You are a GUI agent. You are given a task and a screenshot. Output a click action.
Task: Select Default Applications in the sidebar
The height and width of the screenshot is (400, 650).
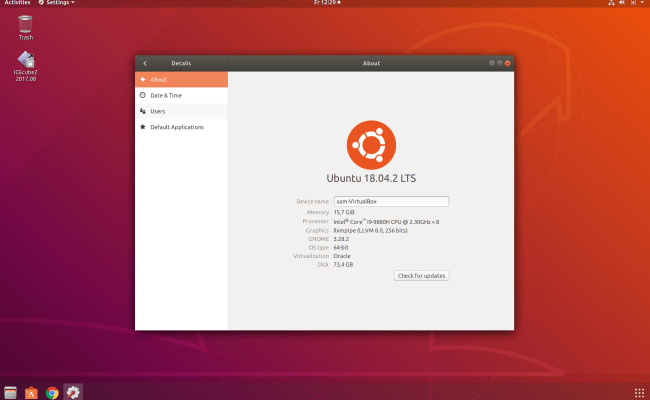182,127
